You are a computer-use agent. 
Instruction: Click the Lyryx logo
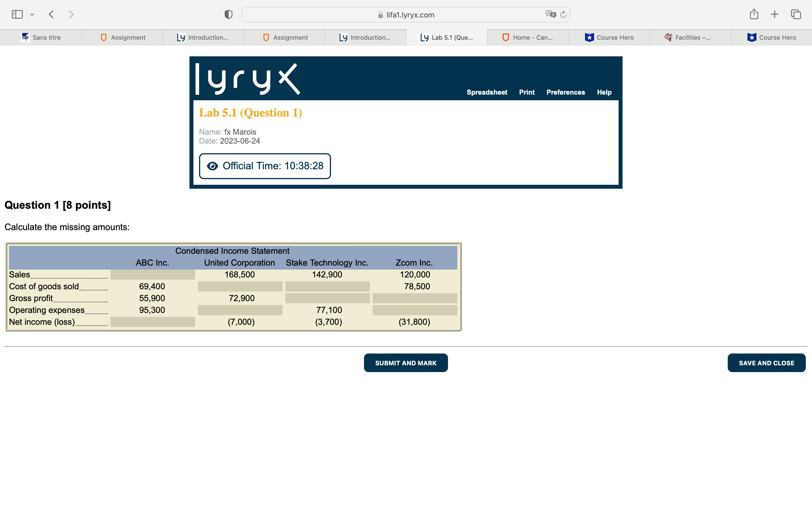coord(247,78)
